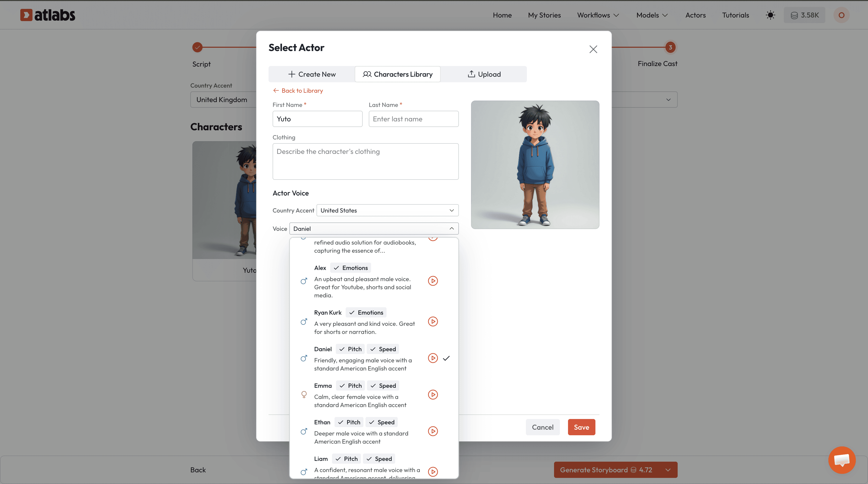
Task: Open the credits balance 3.58K
Action: click(x=804, y=15)
